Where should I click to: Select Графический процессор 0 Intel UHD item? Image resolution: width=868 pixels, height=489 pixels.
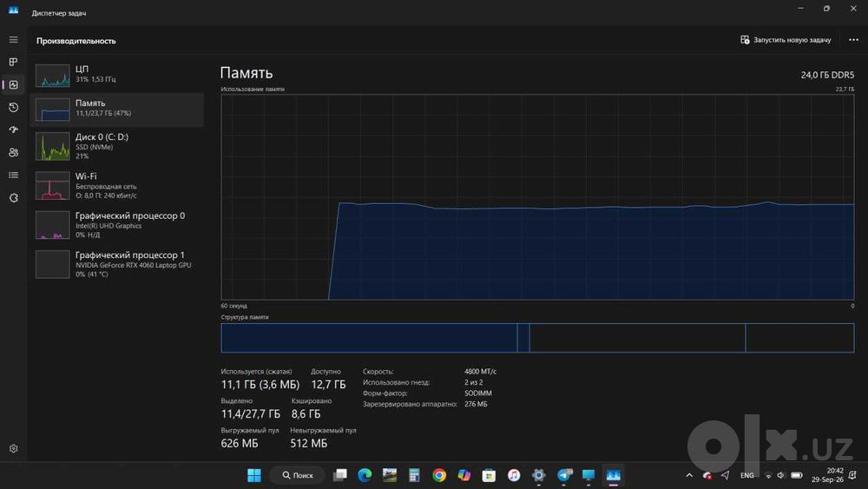coord(117,225)
